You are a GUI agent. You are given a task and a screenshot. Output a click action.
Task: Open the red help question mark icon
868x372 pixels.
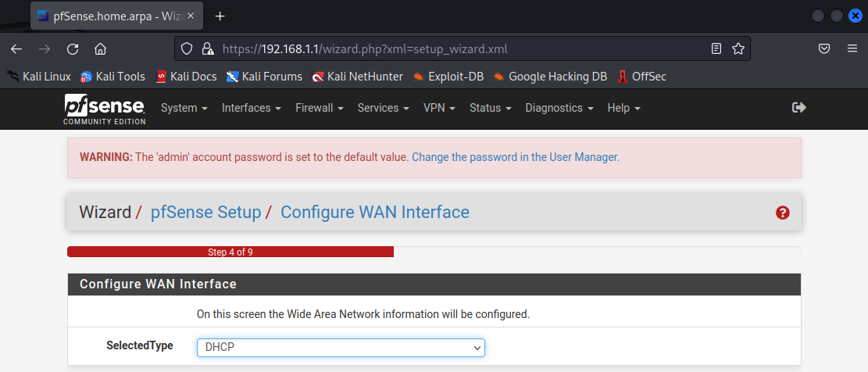[x=782, y=213]
